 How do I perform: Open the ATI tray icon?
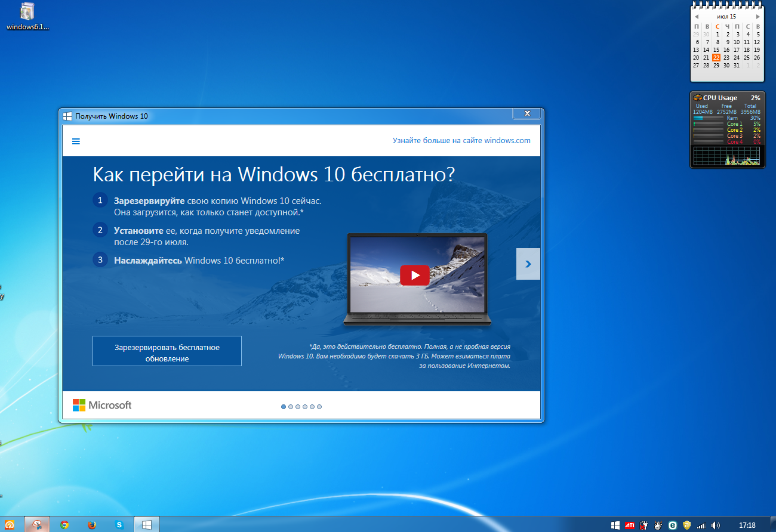point(630,525)
